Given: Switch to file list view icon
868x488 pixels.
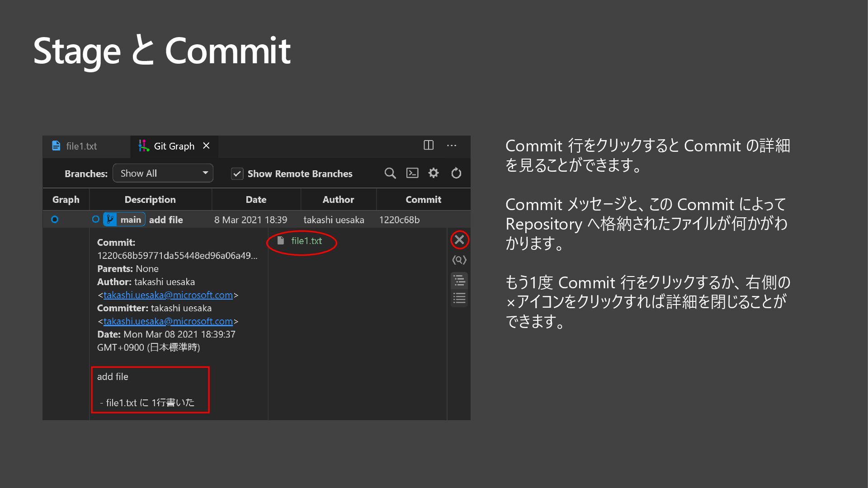Looking at the screenshot, I should click(x=459, y=298).
